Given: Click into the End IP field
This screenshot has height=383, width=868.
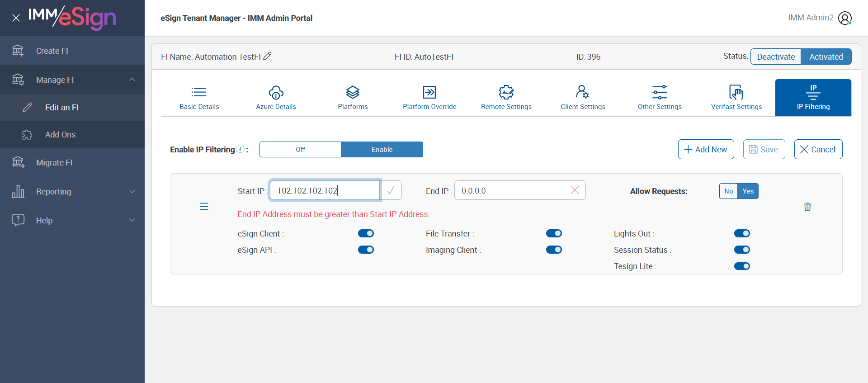Looking at the screenshot, I should (509, 190).
